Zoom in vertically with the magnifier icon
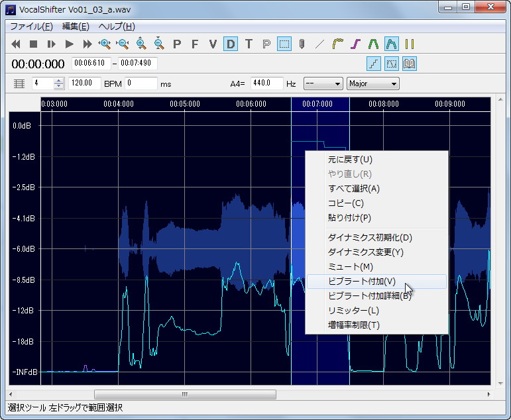This screenshot has height=420, width=511. [141, 44]
